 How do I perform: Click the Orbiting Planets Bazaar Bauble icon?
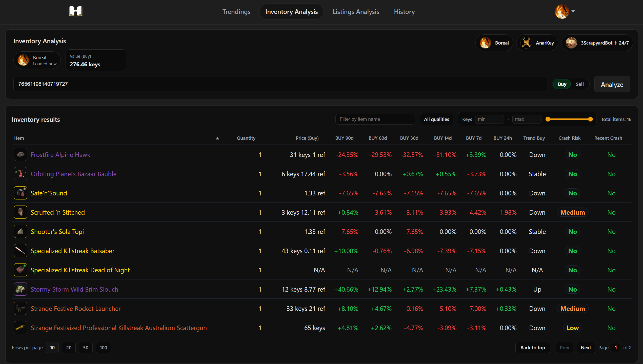point(21,174)
